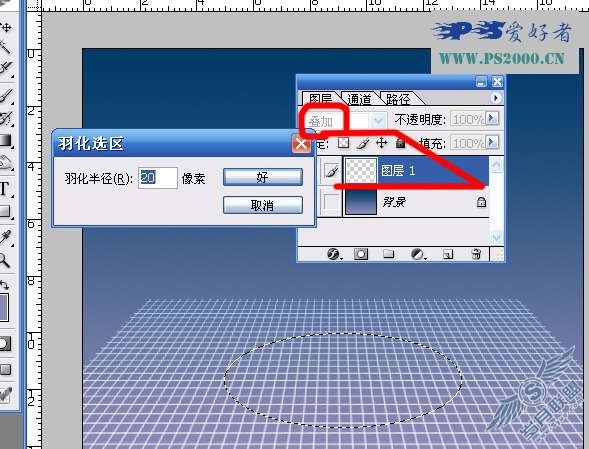Click the 不透明度 100% field
This screenshot has height=449, width=589.
click(x=468, y=119)
